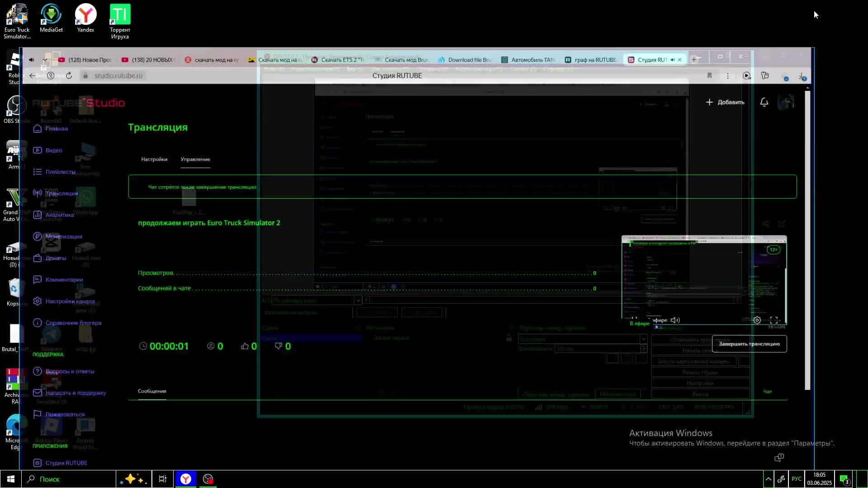The image size is (868, 488).
Task: Open browser downloads icon
Action: click(802, 76)
